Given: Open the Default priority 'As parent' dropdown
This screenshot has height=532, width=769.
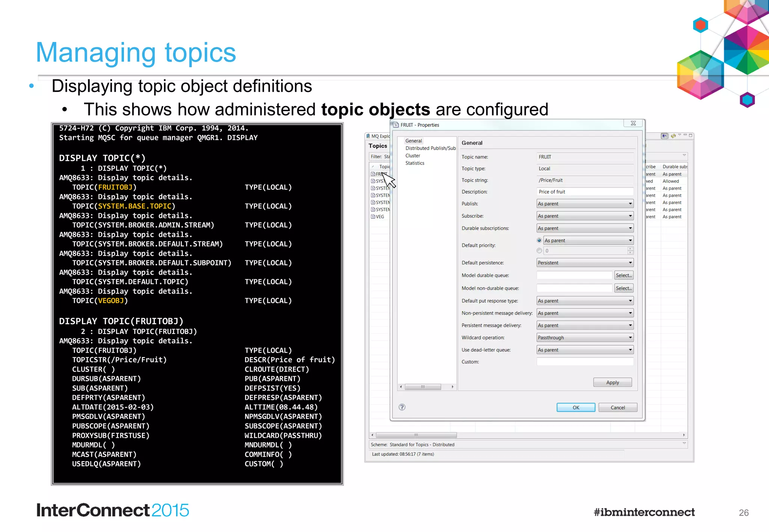Looking at the screenshot, I should (588, 240).
